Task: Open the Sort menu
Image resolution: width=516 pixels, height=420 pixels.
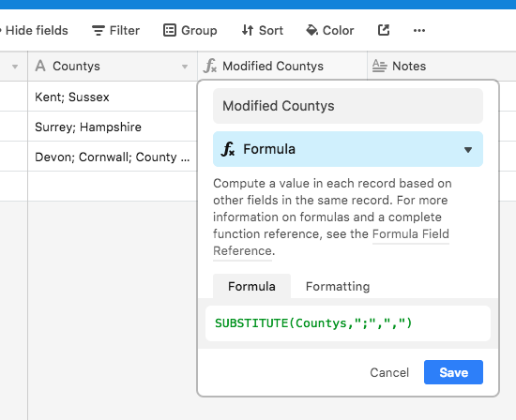Action: point(263,31)
